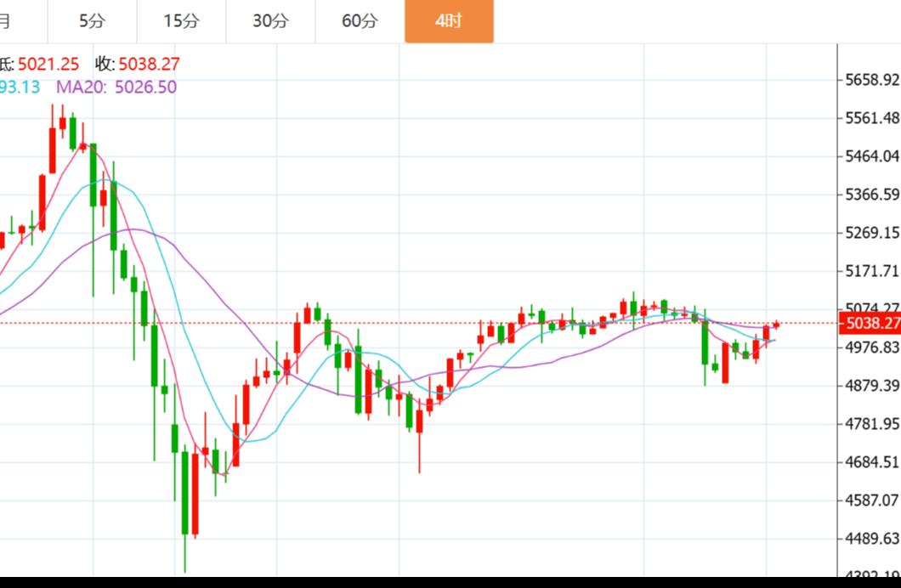
Task: Click the MA20: 5026.50 indicator label
Action: 116,87
